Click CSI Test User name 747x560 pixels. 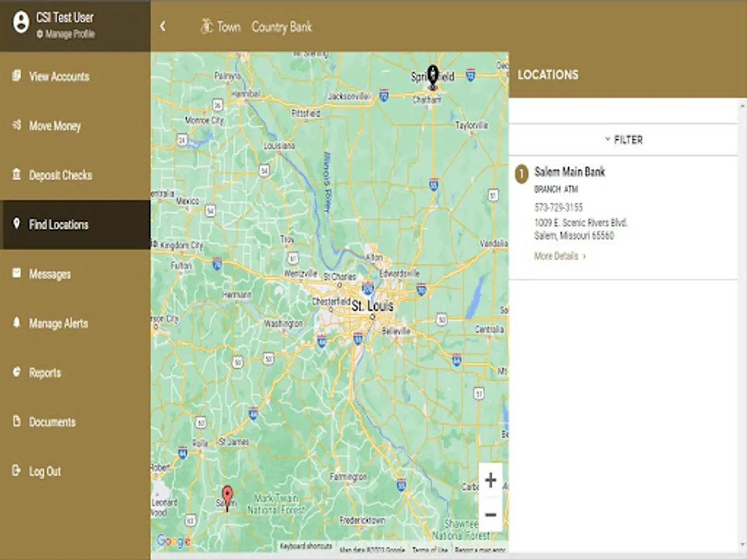point(65,17)
